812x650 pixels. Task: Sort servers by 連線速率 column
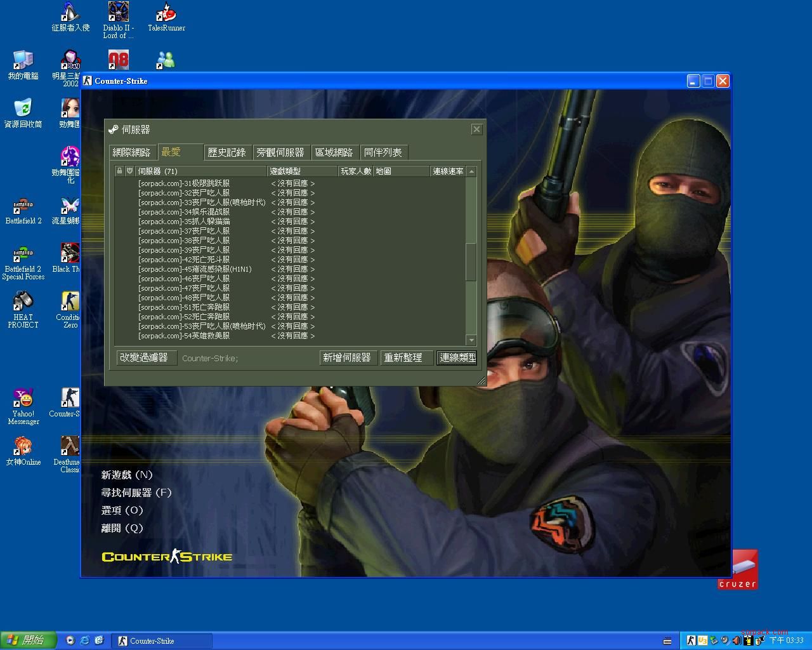pyautogui.click(x=447, y=171)
